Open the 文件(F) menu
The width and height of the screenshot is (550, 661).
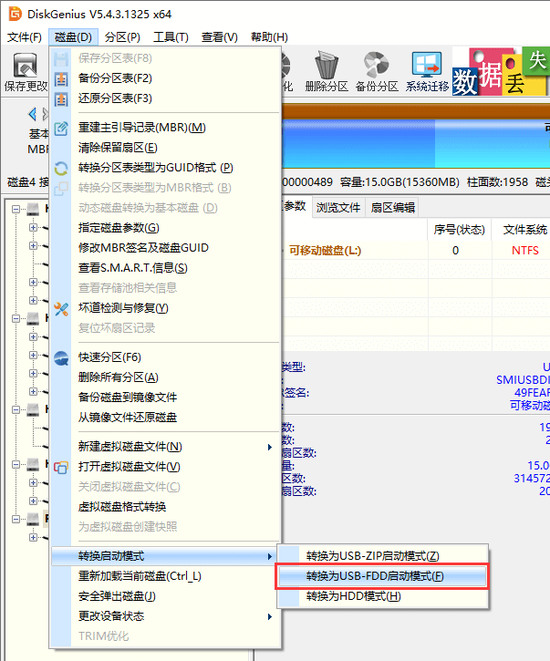pos(24,37)
